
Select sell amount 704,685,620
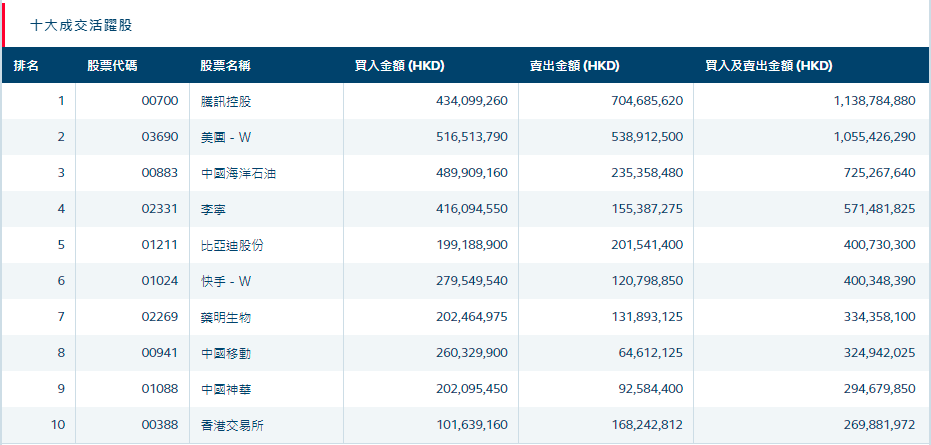647,101
